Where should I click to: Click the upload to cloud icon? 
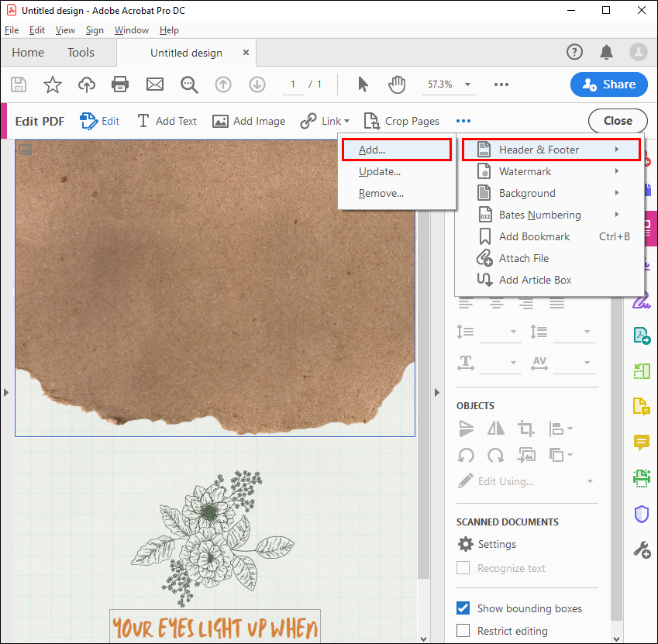[87, 84]
